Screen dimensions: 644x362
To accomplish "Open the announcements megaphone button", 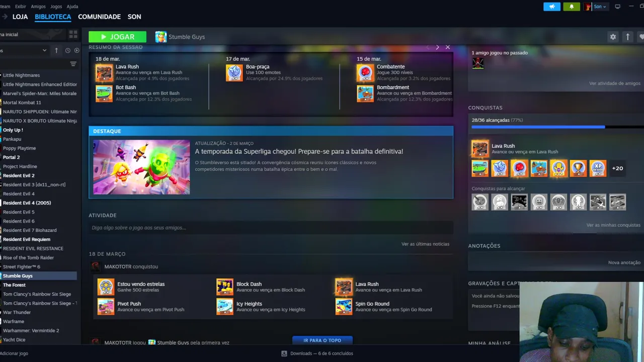I will (552, 7).
